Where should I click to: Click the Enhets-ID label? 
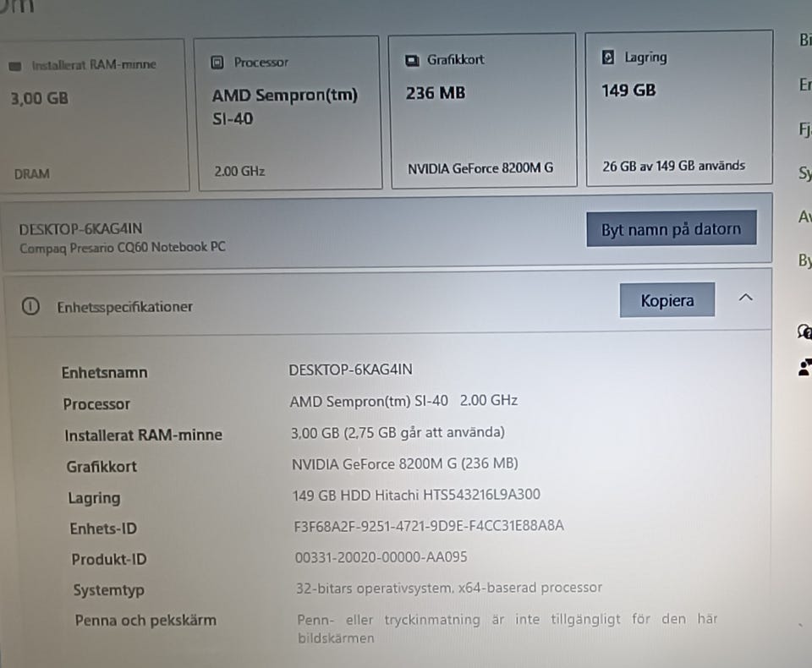click(x=103, y=528)
